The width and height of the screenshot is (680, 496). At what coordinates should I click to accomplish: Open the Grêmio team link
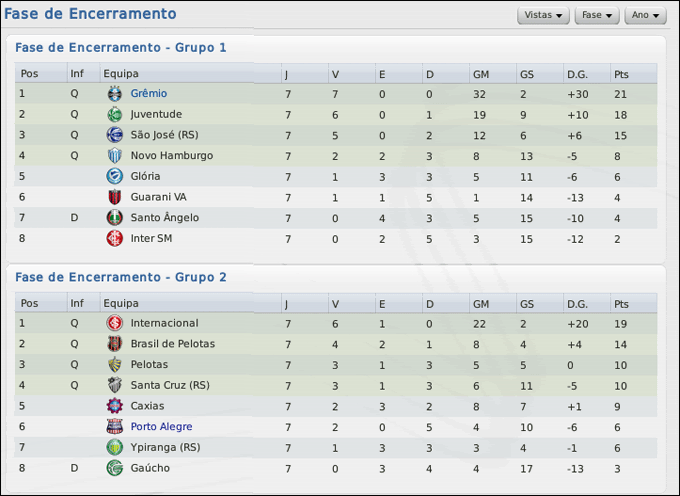pos(149,93)
